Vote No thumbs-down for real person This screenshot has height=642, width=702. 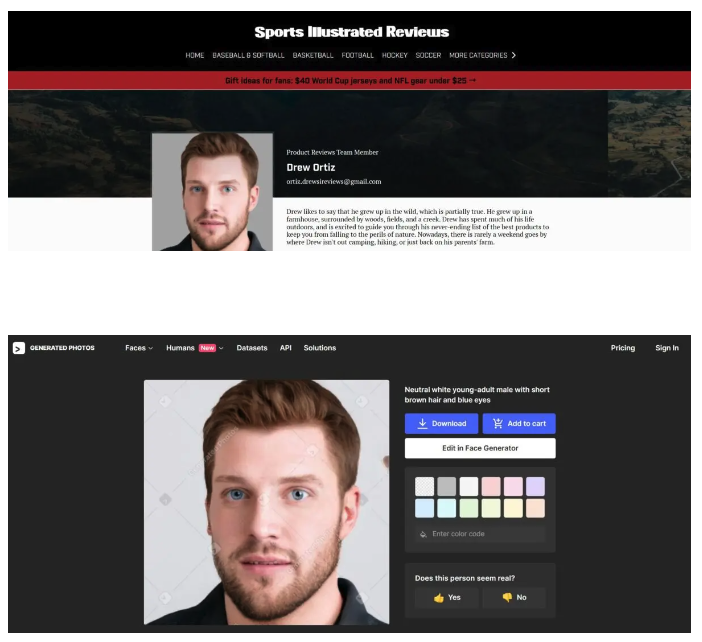coord(513,597)
